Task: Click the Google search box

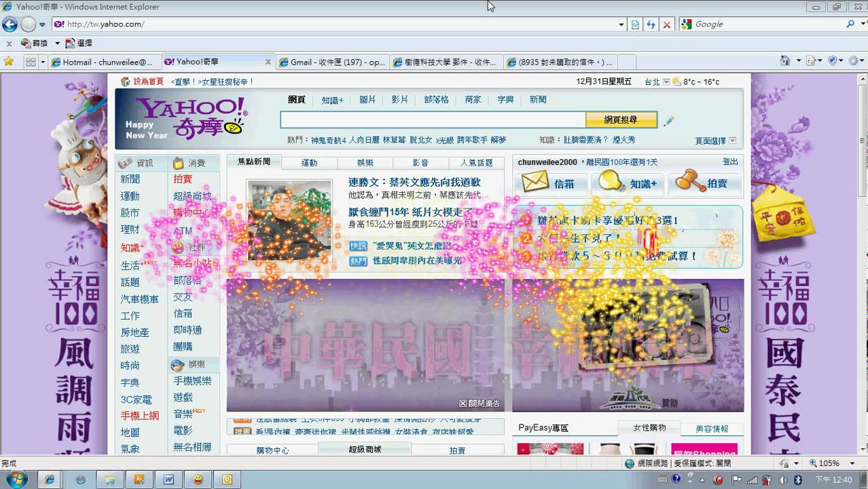Action: (x=767, y=24)
